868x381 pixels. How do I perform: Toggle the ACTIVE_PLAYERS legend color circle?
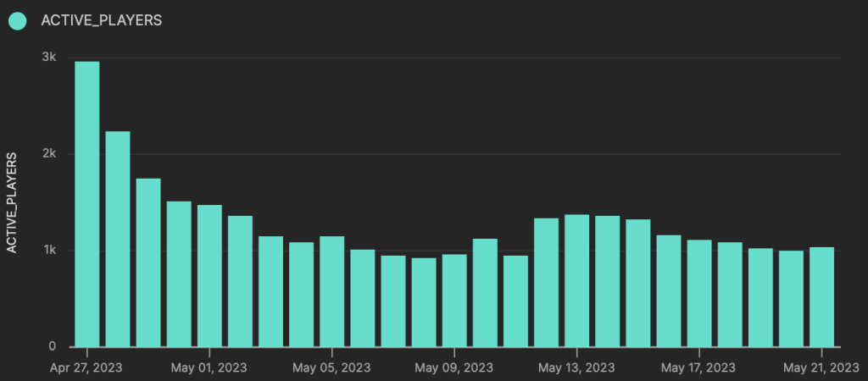click(17, 21)
